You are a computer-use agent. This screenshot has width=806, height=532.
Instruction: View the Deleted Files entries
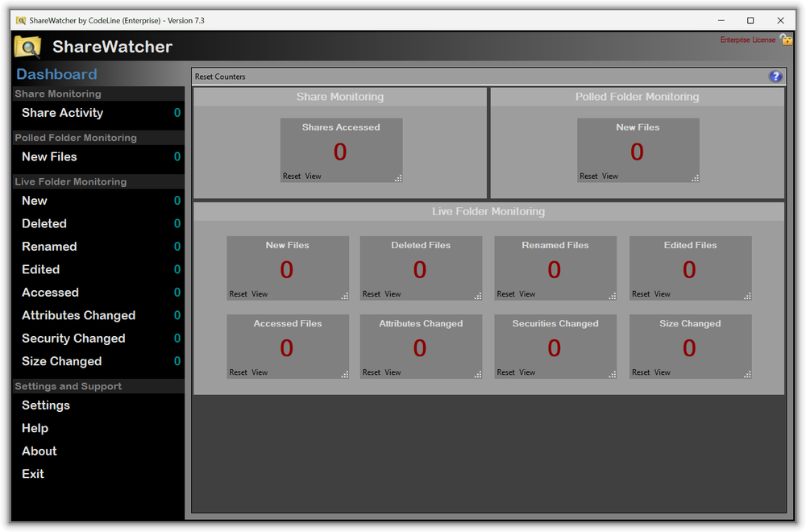click(393, 294)
